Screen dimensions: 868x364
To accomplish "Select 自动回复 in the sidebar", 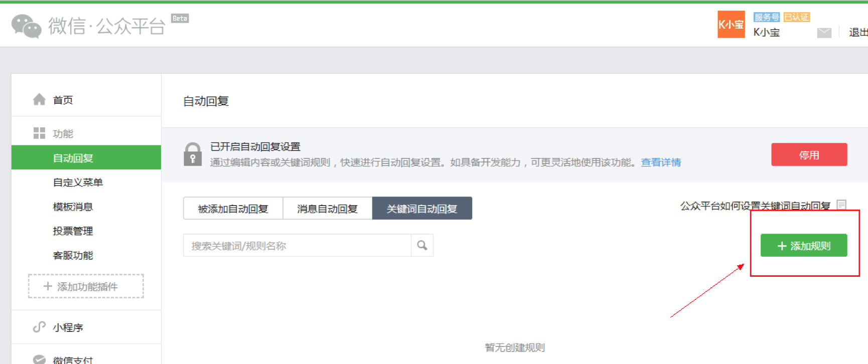I will click(86, 157).
